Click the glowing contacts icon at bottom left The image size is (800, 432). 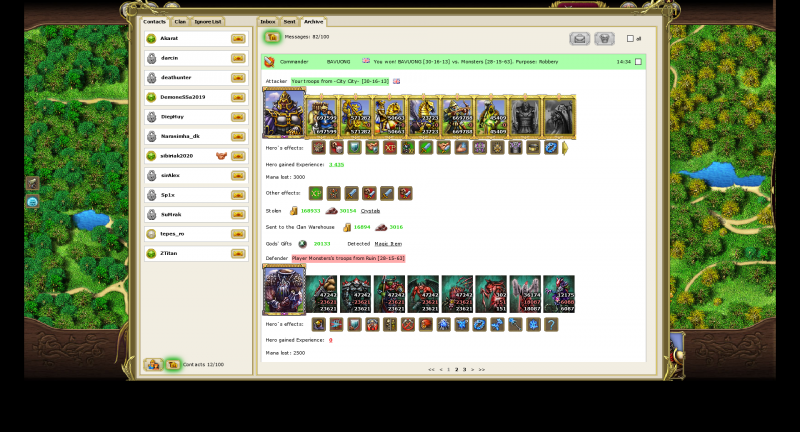coord(172,365)
